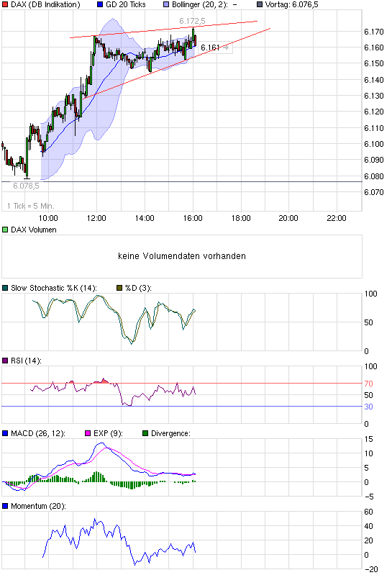Click the 'EXP (9):' legend text
The image size is (392, 575).
pos(108,433)
